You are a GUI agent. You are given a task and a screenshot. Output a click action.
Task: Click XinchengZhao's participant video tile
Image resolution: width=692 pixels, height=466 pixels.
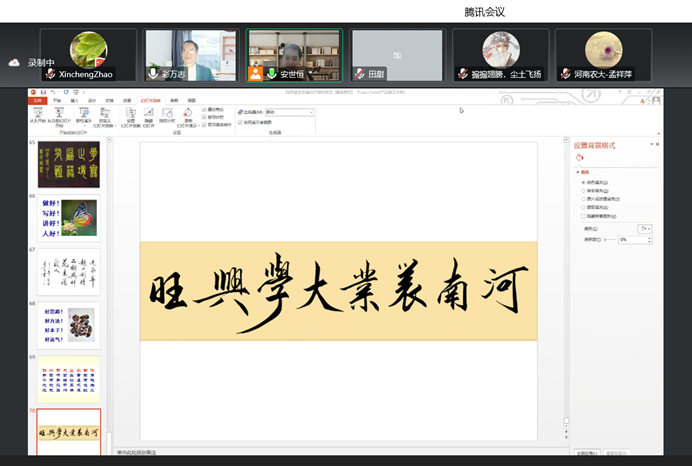87,55
